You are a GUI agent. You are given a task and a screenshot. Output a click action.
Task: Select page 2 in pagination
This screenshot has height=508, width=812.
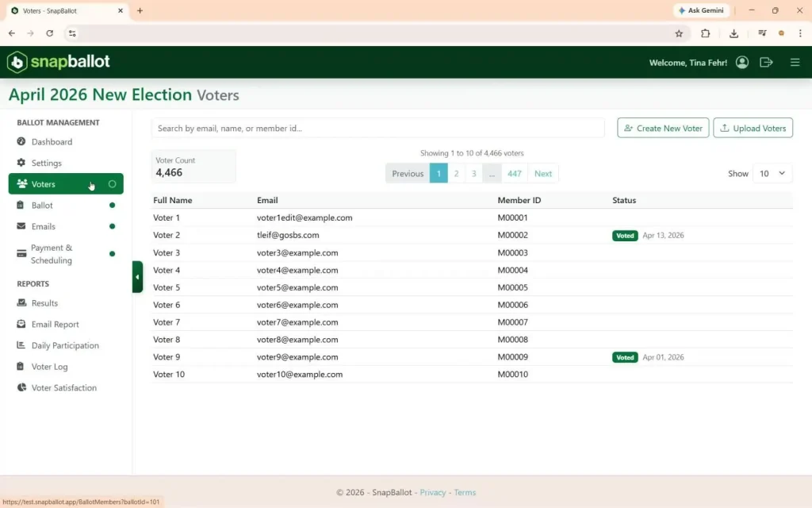click(x=456, y=173)
